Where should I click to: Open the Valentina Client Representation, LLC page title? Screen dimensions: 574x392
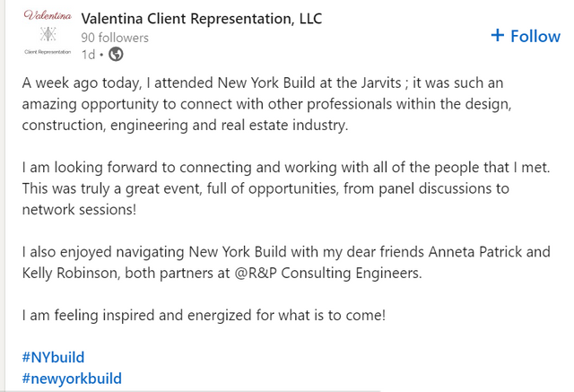pyautogui.click(x=201, y=19)
